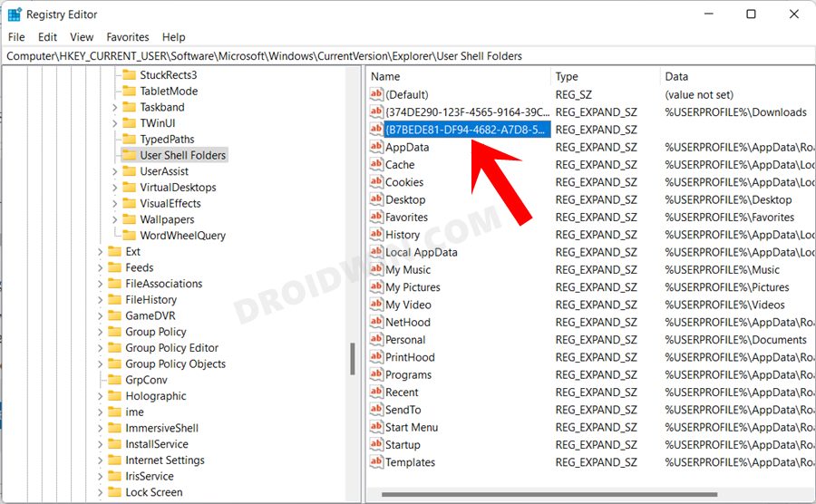Select the GrpConv folder icon
816x504 pixels.
click(x=114, y=380)
